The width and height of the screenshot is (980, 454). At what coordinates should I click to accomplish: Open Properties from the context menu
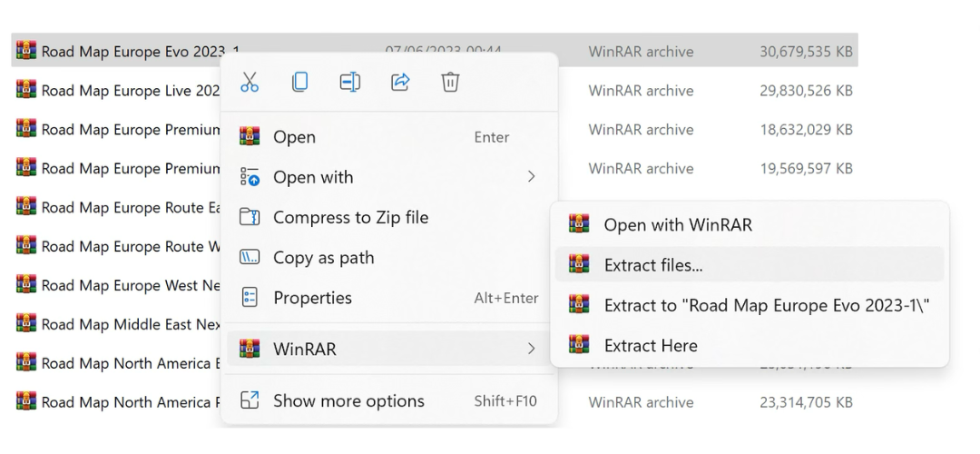(x=312, y=298)
